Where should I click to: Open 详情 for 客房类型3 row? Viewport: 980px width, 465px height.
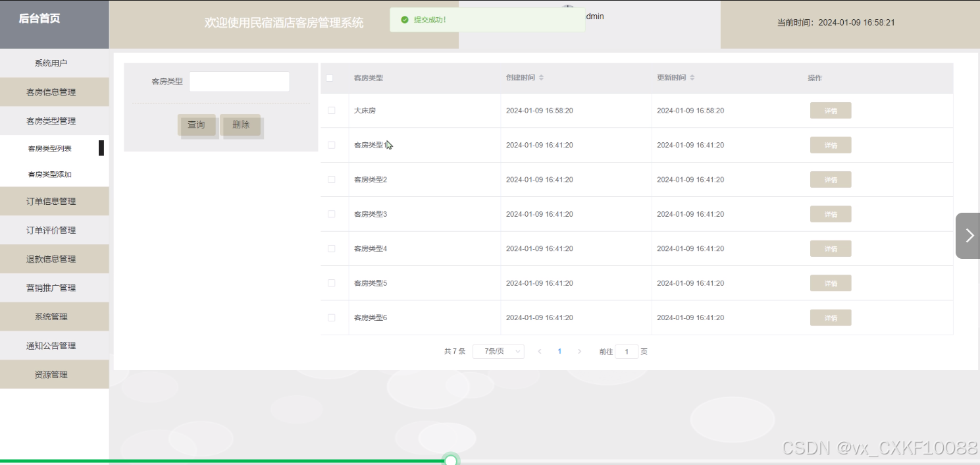click(831, 214)
